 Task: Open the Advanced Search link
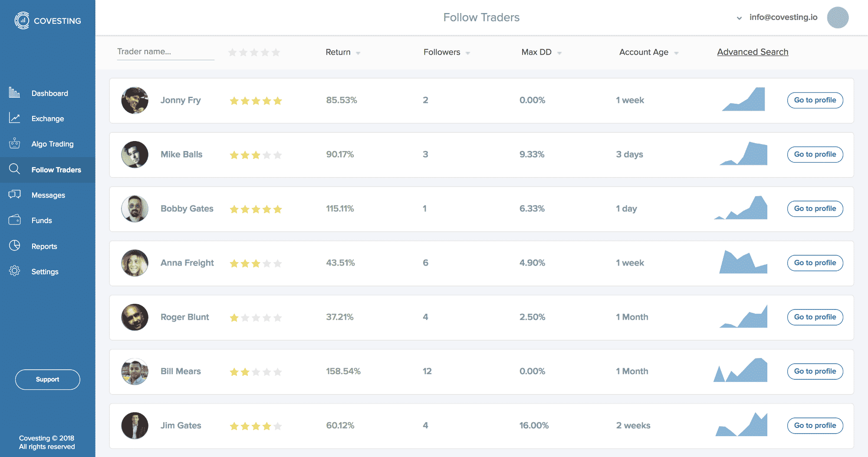point(753,52)
